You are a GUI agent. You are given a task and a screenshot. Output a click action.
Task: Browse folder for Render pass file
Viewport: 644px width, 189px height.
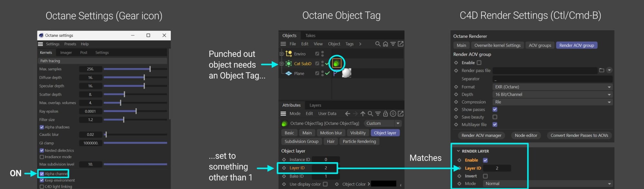click(x=601, y=70)
